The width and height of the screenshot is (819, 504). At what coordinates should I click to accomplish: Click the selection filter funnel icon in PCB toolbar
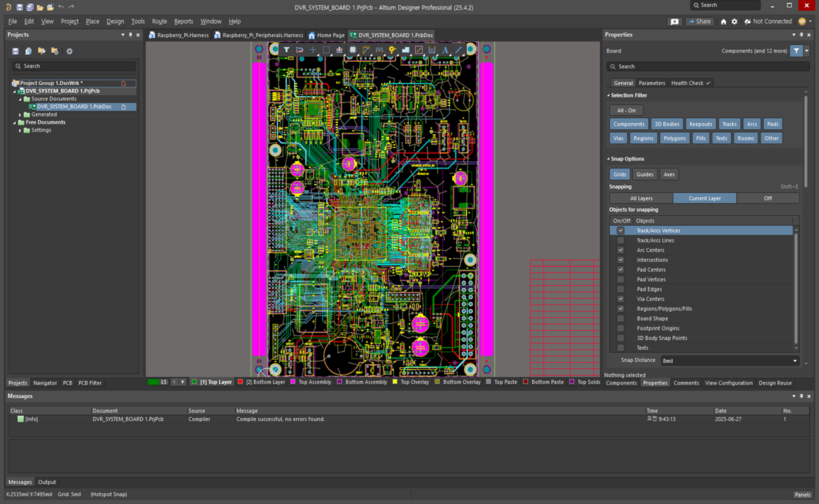286,50
